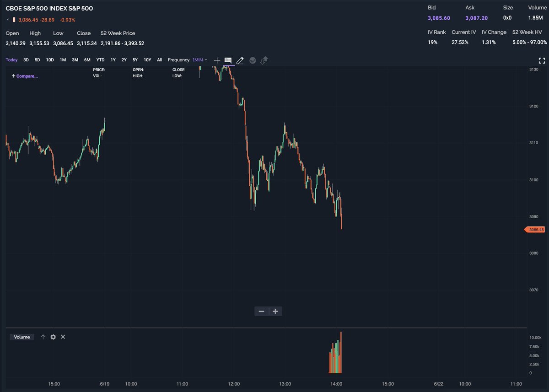Zoom in with the plus button
The height and width of the screenshot is (392, 549).
coord(275,311)
